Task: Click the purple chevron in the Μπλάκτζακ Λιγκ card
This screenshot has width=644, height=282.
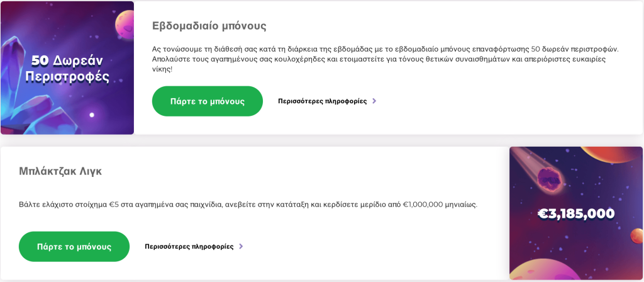Action: [x=241, y=247]
